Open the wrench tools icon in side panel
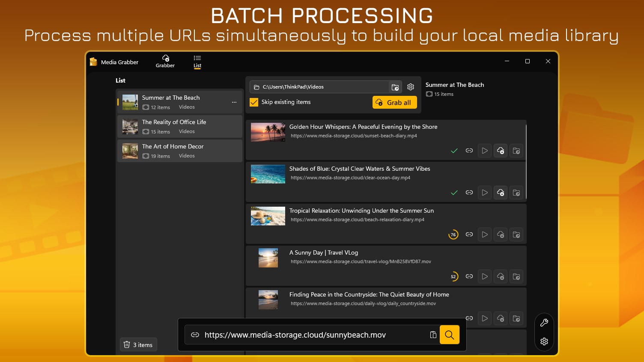The height and width of the screenshot is (362, 644). click(544, 323)
